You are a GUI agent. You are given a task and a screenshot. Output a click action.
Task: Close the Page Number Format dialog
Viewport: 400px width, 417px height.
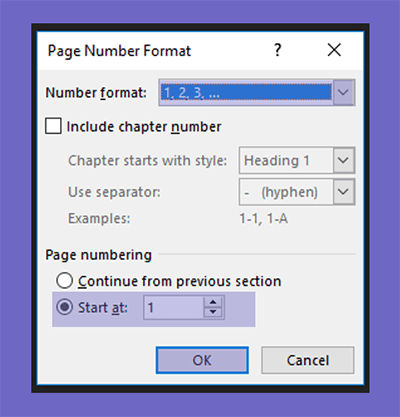(x=334, y=50)
